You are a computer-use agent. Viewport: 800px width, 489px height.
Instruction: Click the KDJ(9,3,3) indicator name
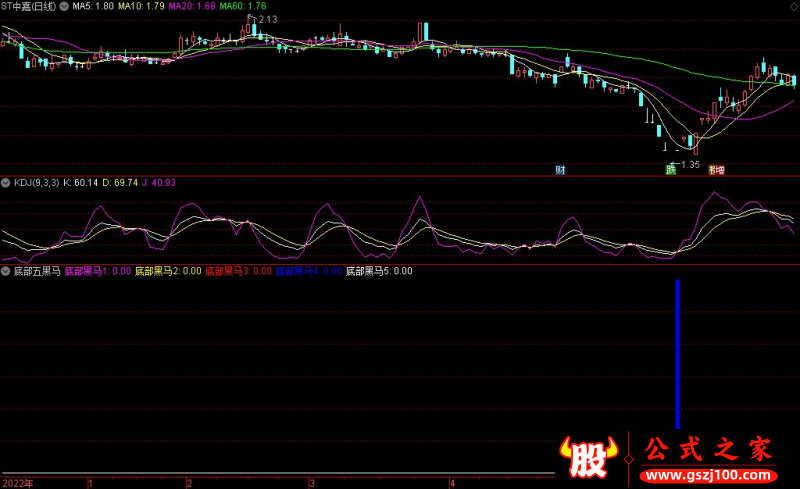(x=35, y=183)
